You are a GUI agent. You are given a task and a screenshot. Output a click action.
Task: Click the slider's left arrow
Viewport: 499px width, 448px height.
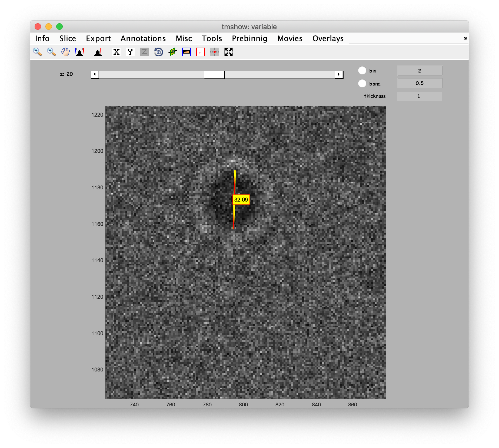pyautogui.click(x=95, y=74)
